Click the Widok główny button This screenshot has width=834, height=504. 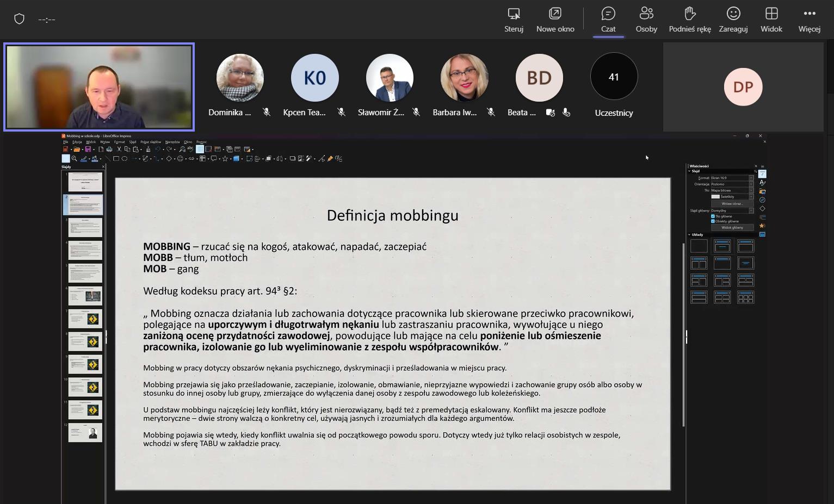point(732,227)
